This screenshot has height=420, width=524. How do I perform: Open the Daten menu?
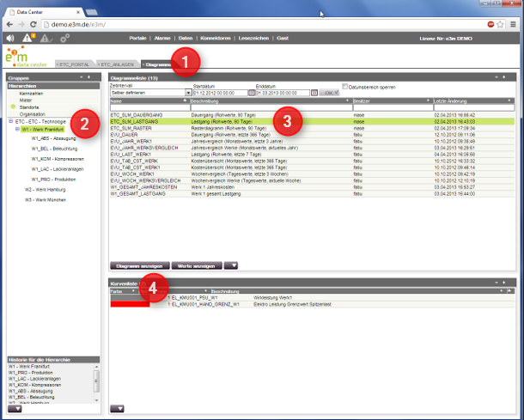[186, 38]
